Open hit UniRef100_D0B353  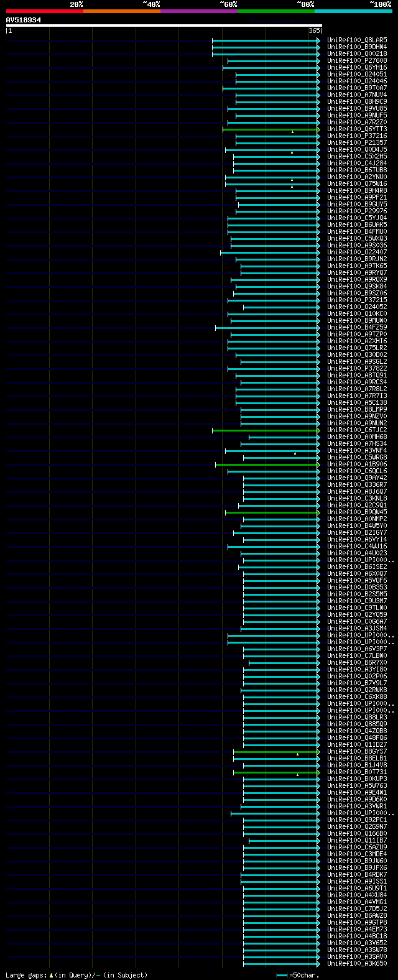[357, 587]
